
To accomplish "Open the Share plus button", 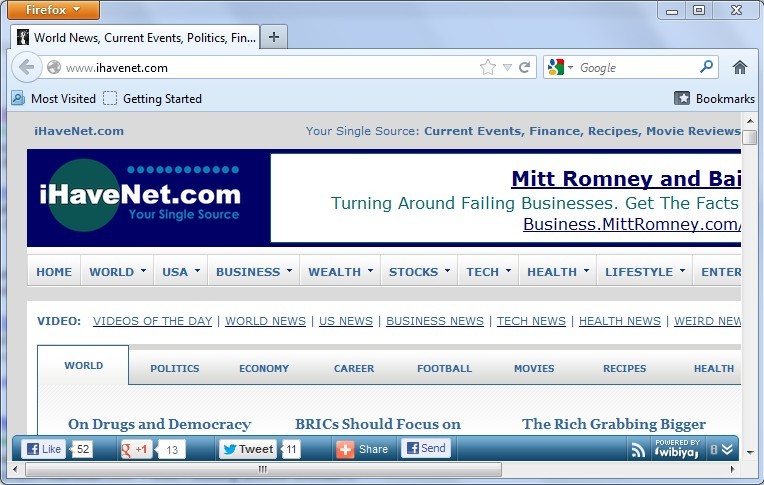I will 363,449.
